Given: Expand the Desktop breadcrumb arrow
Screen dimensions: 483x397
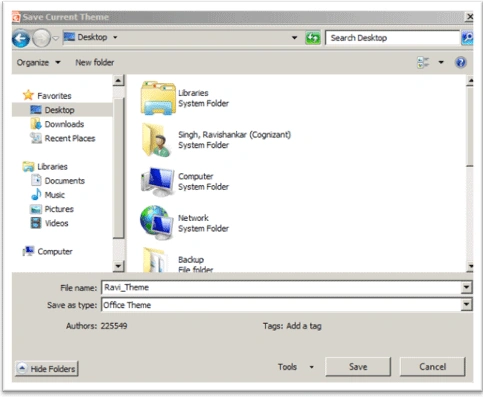Looking at the screenshot, I should pyautogui.click(x=115, y=37).
